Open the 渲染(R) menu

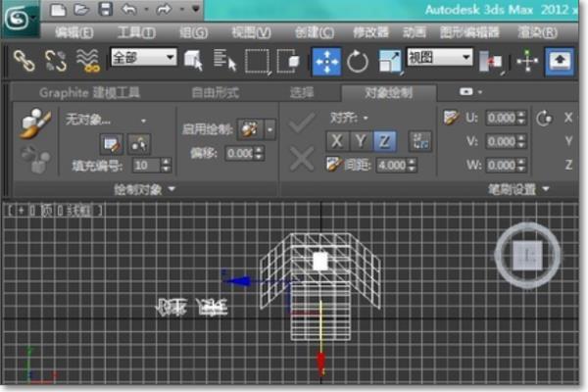tap(537, 33)
